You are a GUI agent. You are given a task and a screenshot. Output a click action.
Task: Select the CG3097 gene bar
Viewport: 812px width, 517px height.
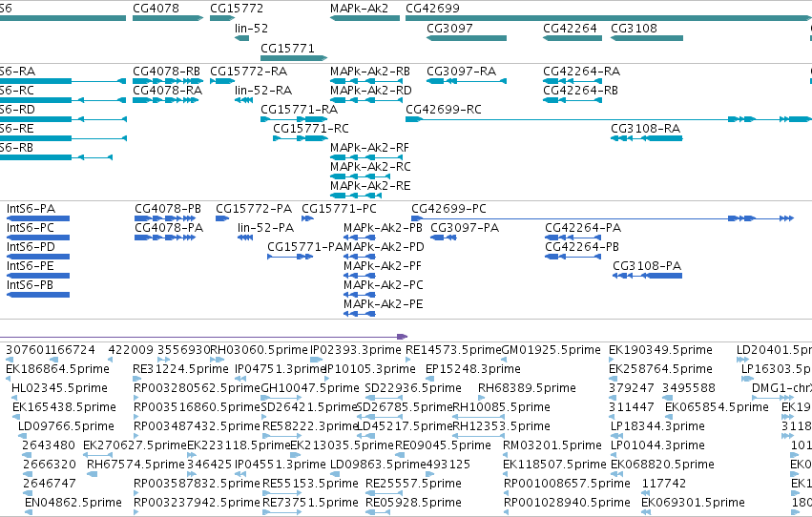pyautogui.click(x=467, y=38)
